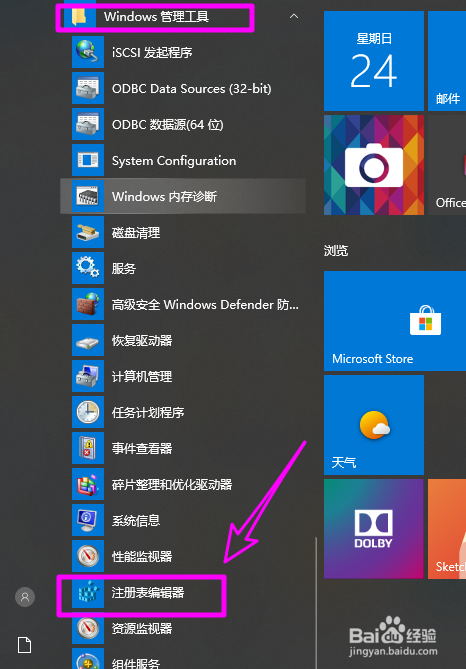Select the 磁盘清理 label
The width and height of the screenshot is (466, 669).
pos(136,233)
